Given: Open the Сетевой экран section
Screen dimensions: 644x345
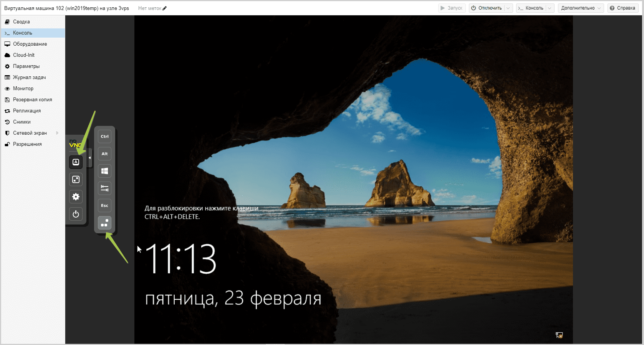Looking at the screenshot, I should click(x=33, y=133).
